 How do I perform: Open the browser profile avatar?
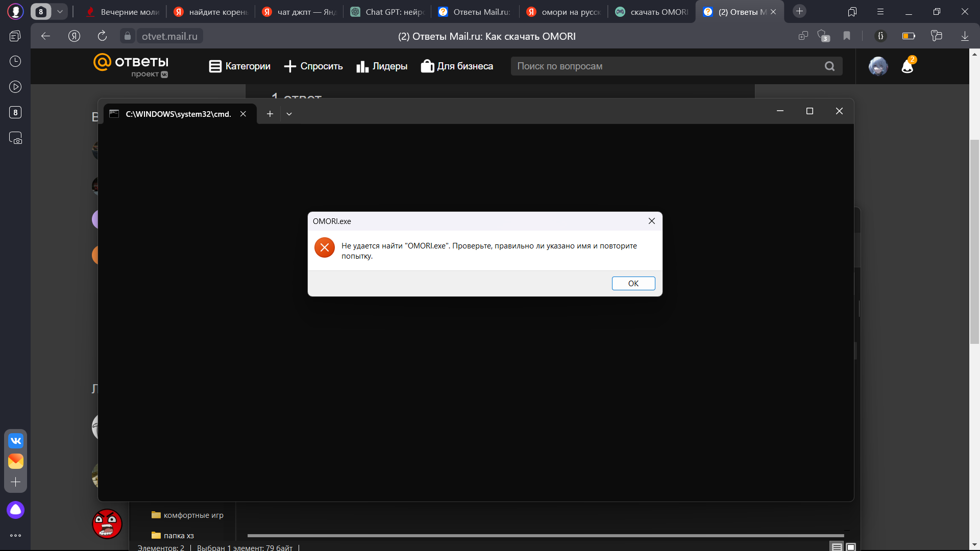pos(15,11)
